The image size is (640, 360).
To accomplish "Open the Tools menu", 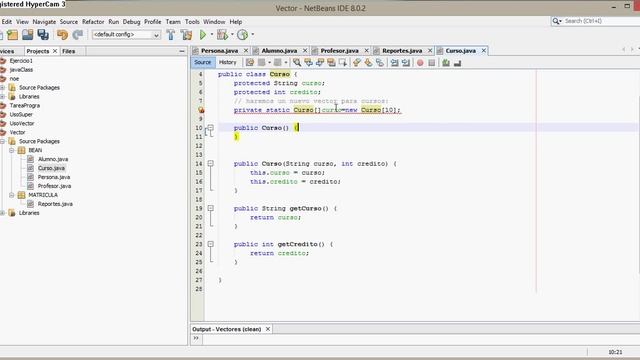I will click(192, 22).
